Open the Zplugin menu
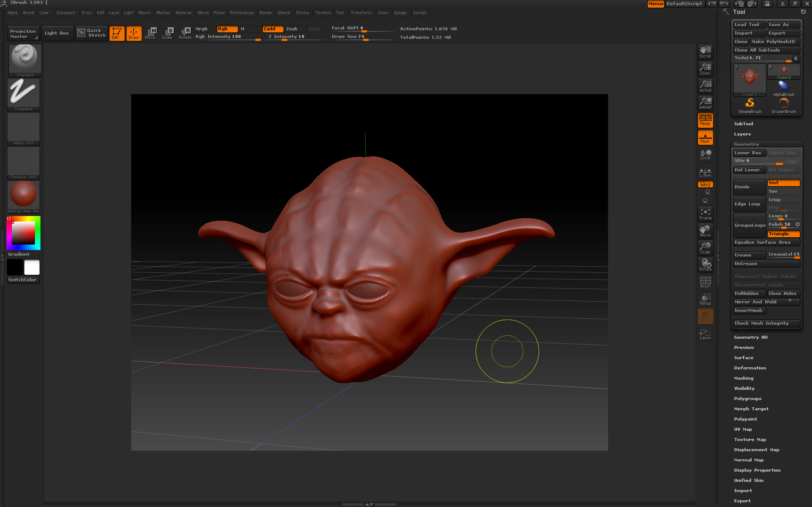The width and height of the screenshot is (812, 507). click(400, 13)
